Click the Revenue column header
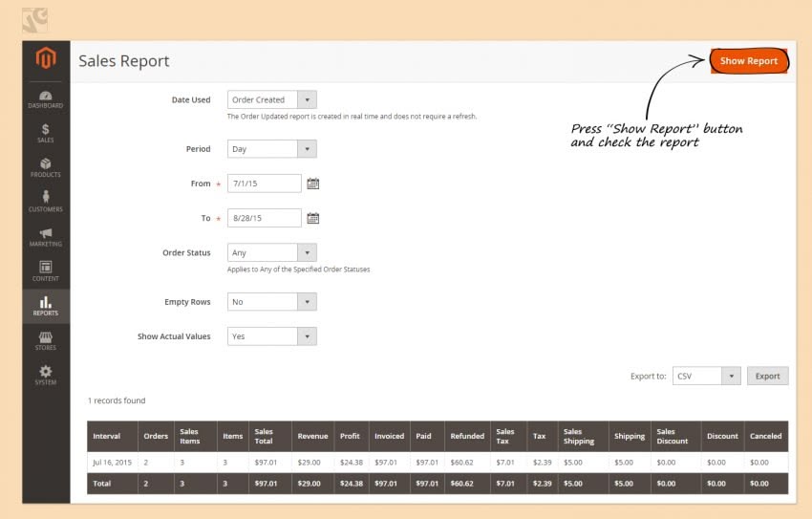Image resolution: width=812 pixels, height=519 pixels. 312,436
